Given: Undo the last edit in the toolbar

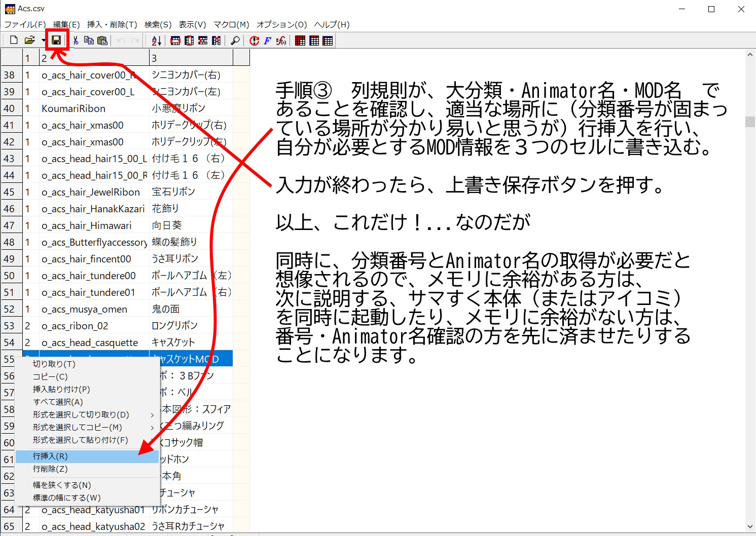Looking at the screenshot, I should [x=121, y=41].
